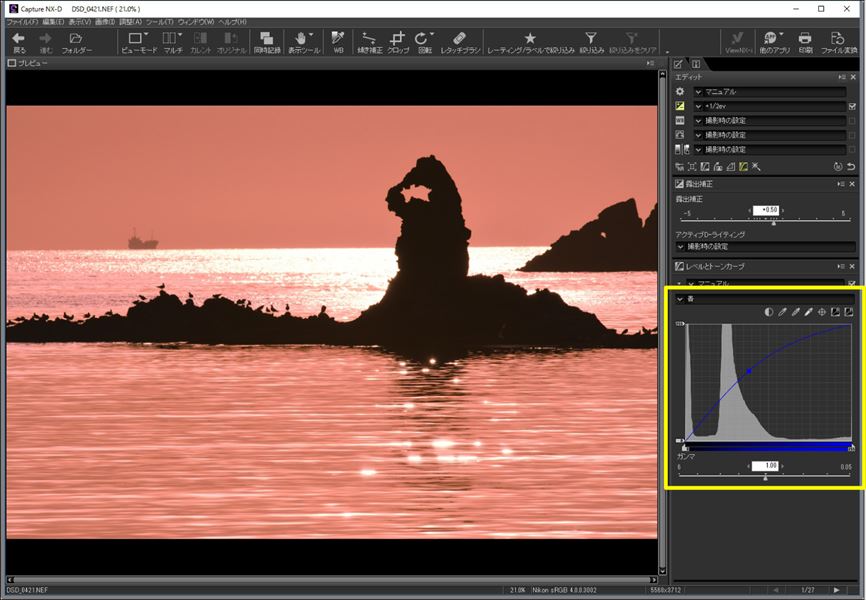Open the マニュアル dropdown in Edit panel
Screen dimensions: 866x600
click(770, 92)
